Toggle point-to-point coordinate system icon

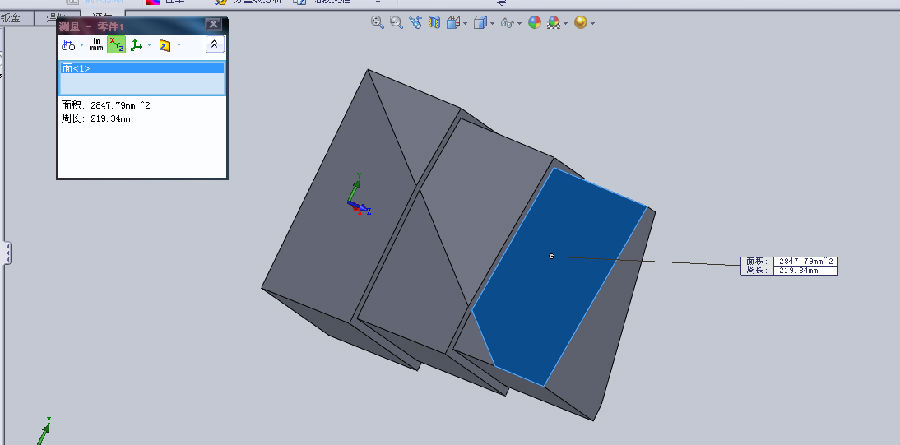pyautogui.click(x=137, y=45)
